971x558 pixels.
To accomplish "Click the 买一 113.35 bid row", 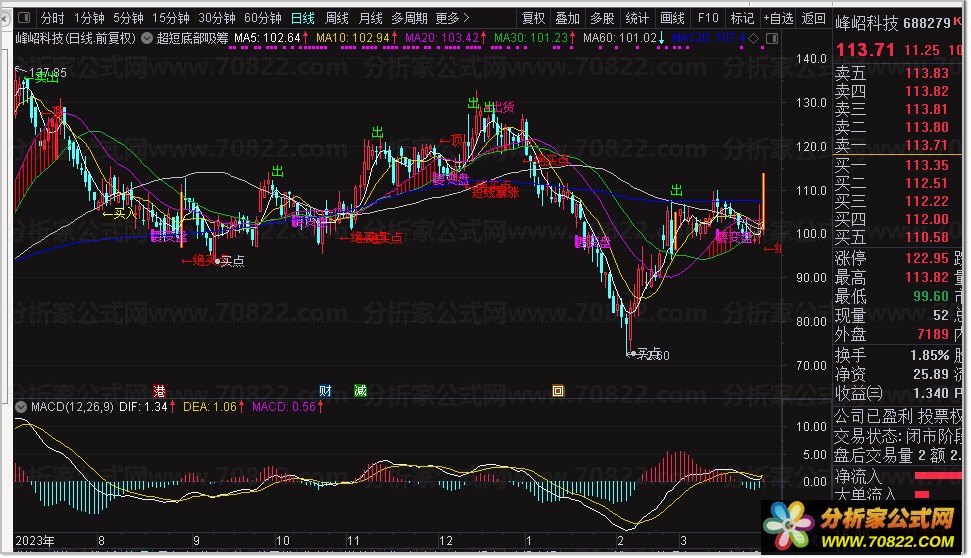I will tap(892, 165).
